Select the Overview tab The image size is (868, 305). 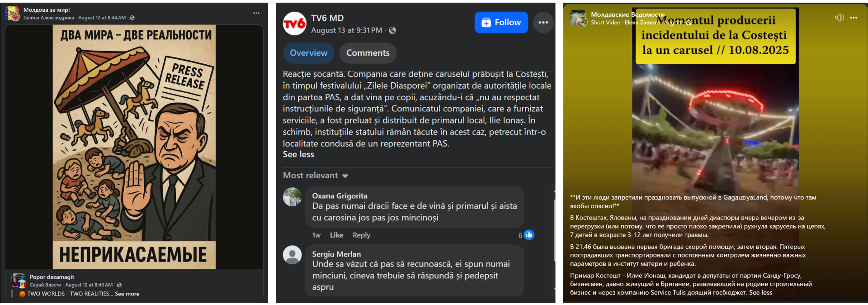(x=308, y=53)
